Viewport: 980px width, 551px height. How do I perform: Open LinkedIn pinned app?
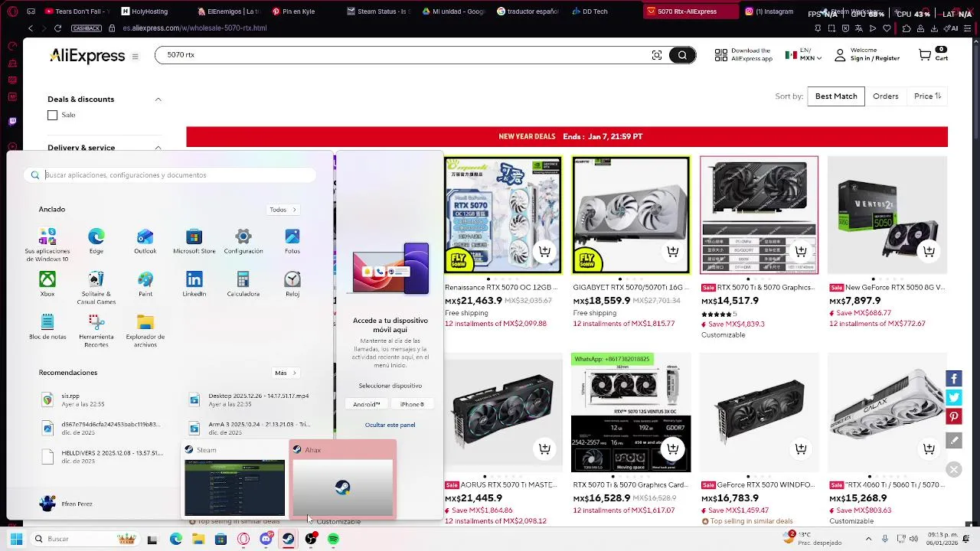tap(194, 284)
